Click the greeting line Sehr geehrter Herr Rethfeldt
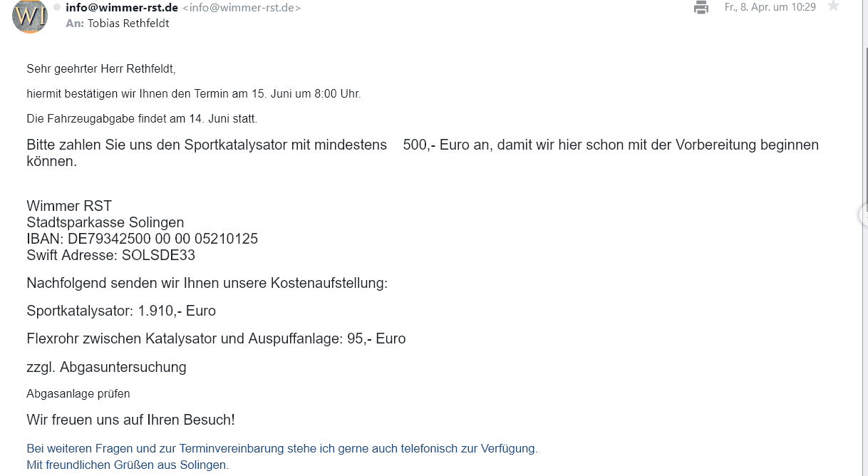The image size is (868, 476). [100, 69]
